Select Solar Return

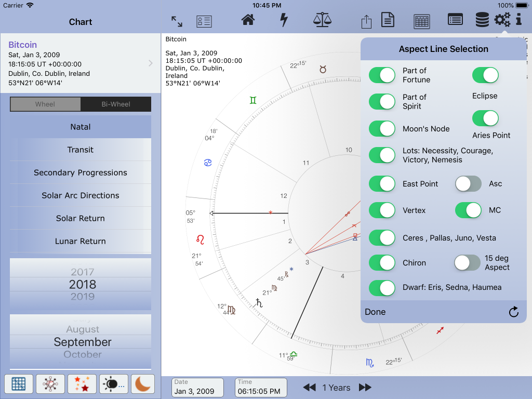(x=81, y=218)
